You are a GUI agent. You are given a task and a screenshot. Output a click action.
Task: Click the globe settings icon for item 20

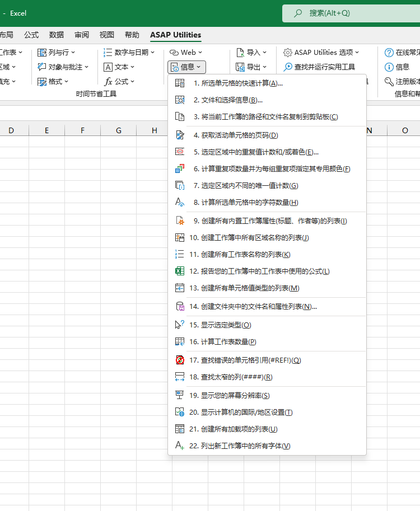[180, 412]
